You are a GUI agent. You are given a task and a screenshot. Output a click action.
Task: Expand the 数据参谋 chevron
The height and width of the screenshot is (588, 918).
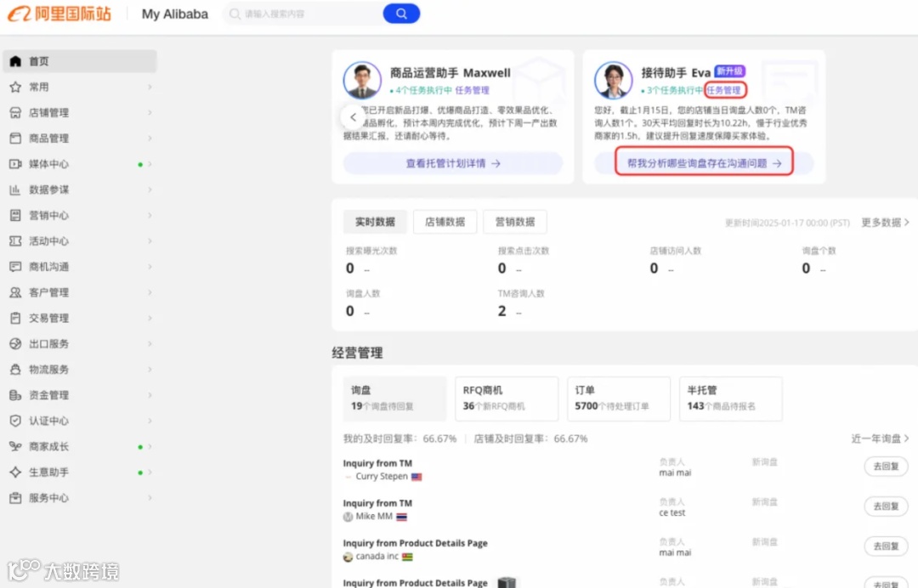tap(150, 189)
